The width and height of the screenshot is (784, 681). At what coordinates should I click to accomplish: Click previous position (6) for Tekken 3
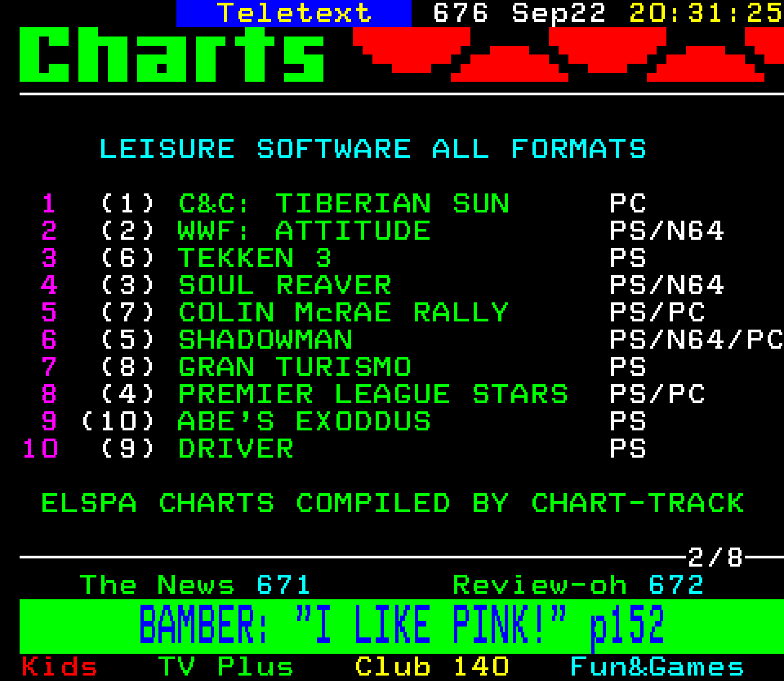pyautogui.click(x=127, y=258)
